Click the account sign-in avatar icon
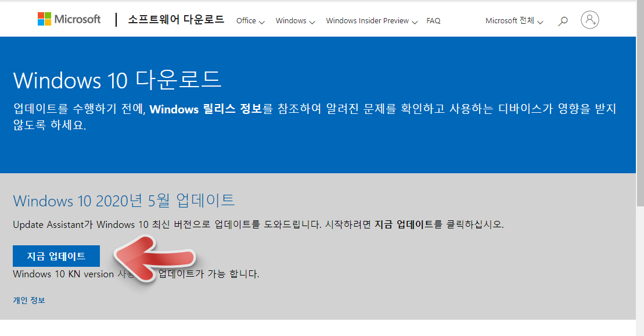The image size is (644, 336). 590,20
